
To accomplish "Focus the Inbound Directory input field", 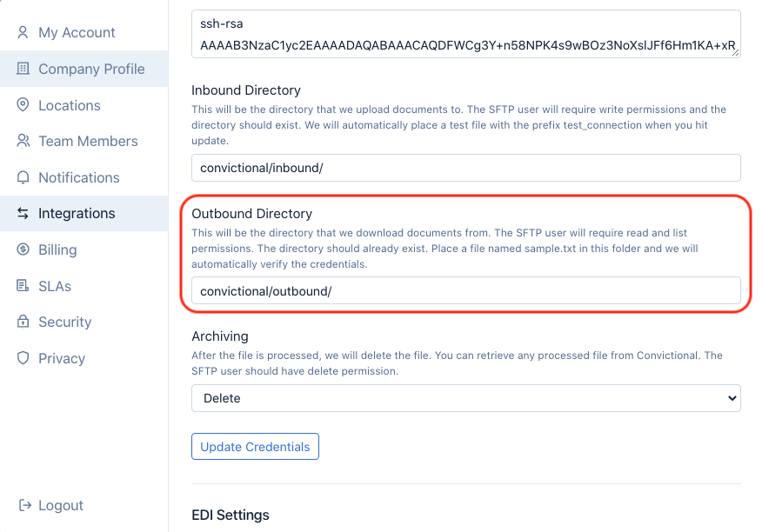I will pos(465,168).
